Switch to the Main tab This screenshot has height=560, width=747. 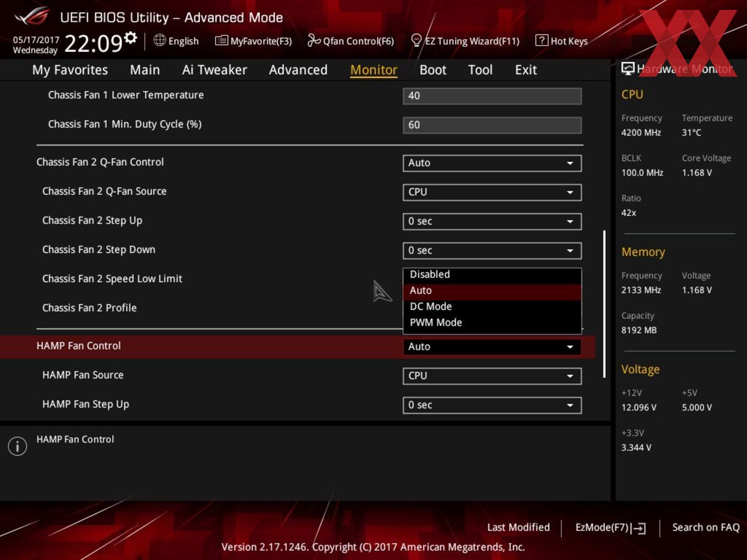145,70
